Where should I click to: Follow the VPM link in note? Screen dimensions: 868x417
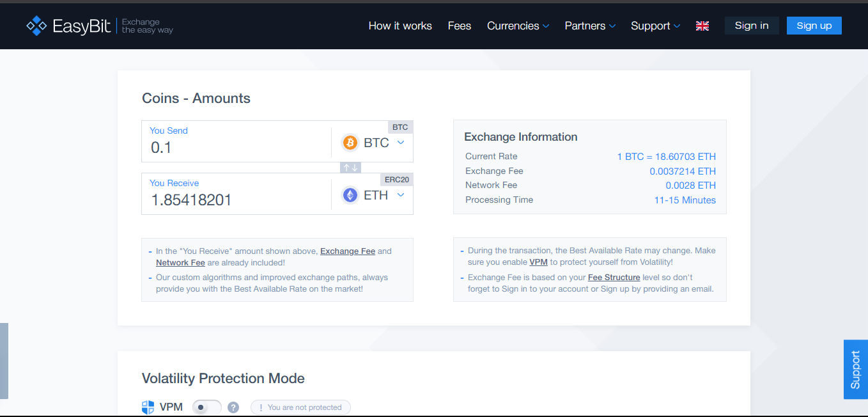(x=538, y=262)
